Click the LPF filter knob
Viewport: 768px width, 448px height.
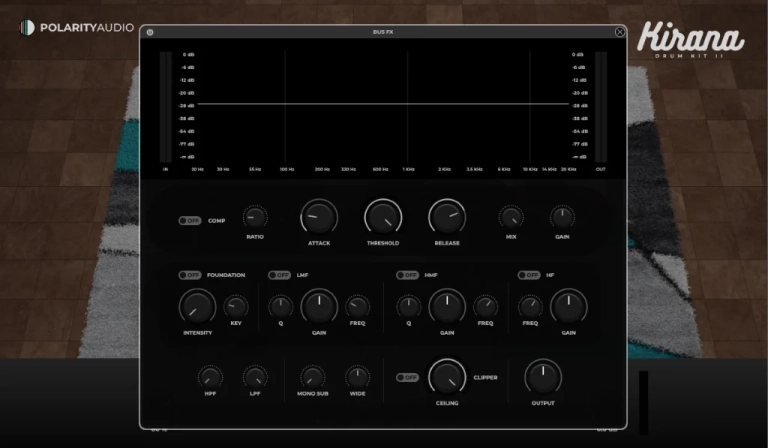(255, 377)
